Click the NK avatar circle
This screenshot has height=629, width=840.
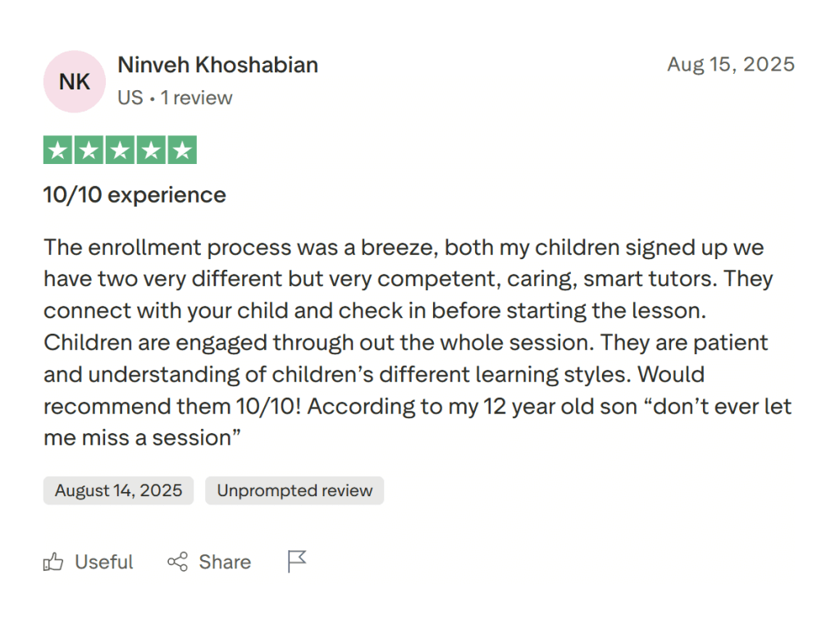pyautogui.click(x=74, y=82)
